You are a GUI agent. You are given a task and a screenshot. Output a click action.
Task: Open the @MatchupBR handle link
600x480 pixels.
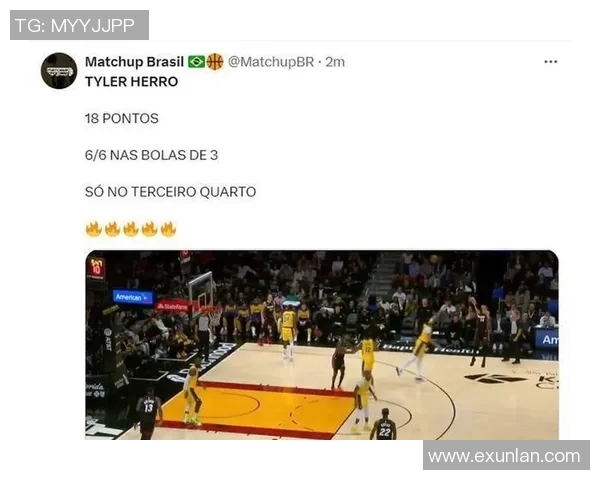click(271, 62)
